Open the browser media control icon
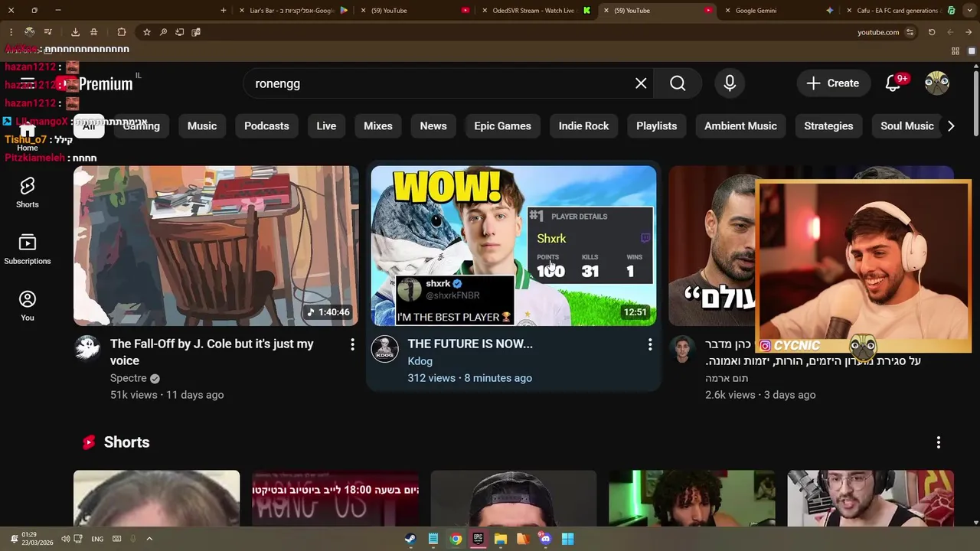 47,32
